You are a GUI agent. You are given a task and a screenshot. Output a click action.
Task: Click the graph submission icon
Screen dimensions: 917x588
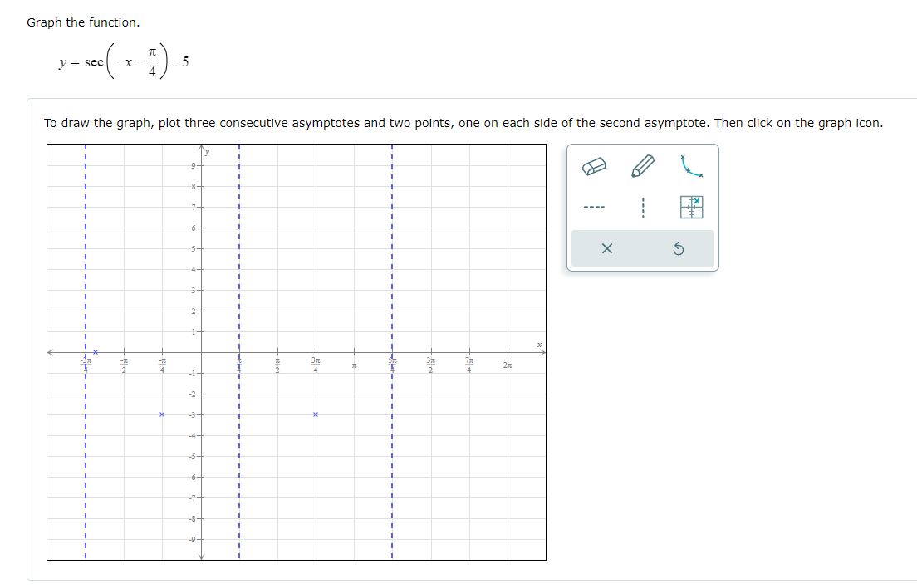(692, 208)
